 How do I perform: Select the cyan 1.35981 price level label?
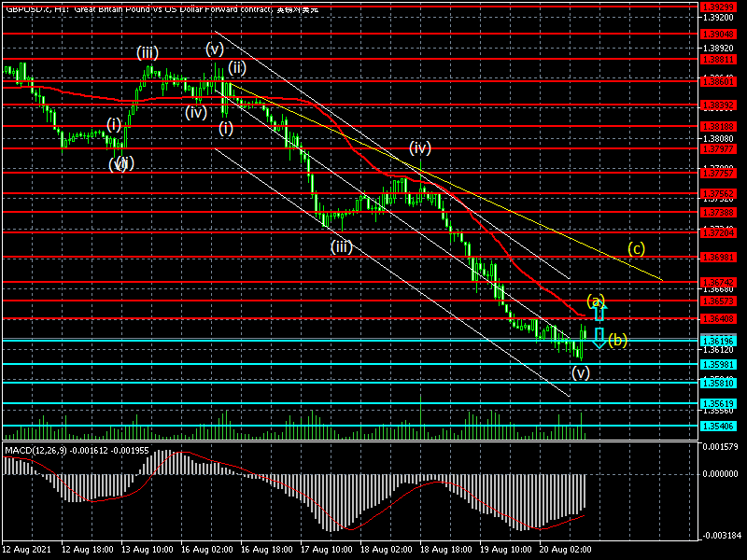pyautogui.click(x=718, y=365)
